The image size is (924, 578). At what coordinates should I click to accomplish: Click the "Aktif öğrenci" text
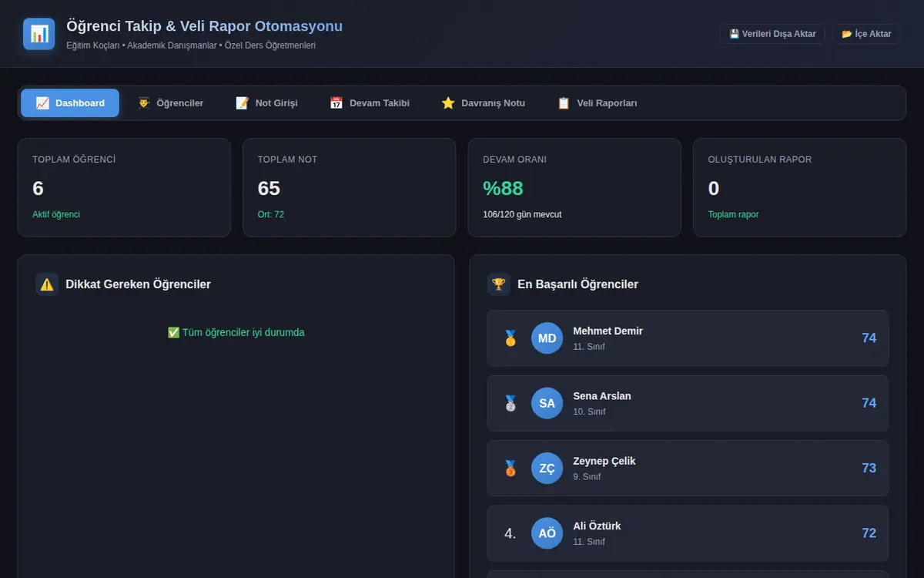(56, 214)
